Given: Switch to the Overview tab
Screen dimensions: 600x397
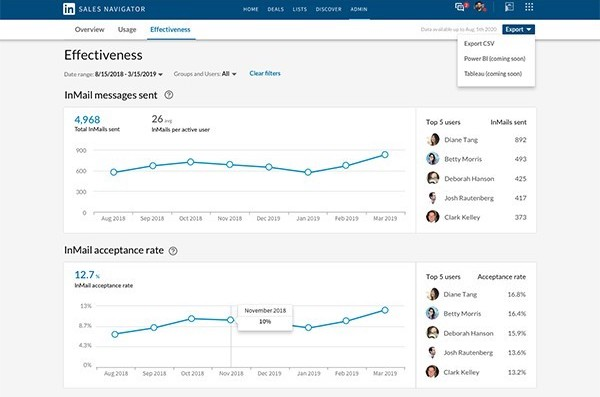Looking at the screenshot, I should 90,29.
